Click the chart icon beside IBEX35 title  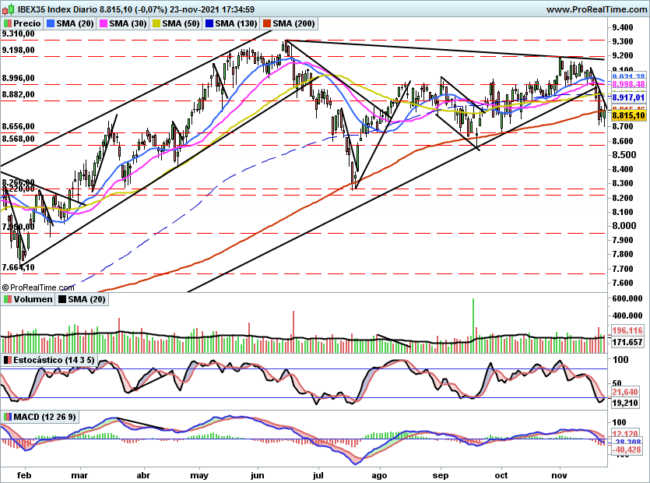[x=9, y=9]
